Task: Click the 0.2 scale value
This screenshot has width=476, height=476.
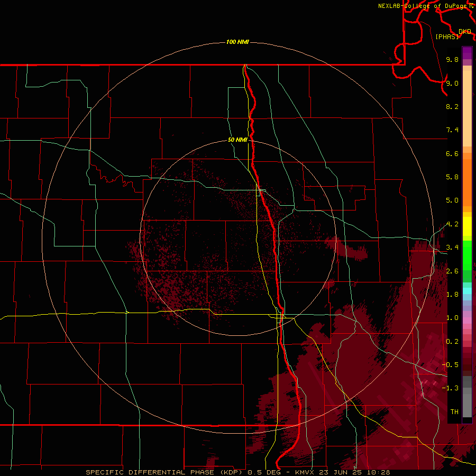Action: (x=452, y=342)
